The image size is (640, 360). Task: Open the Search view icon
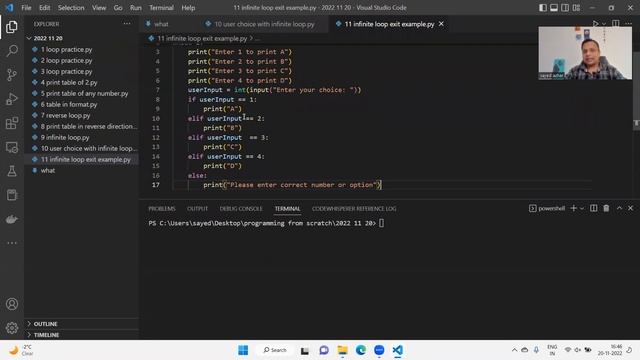[x=12, y=51]
